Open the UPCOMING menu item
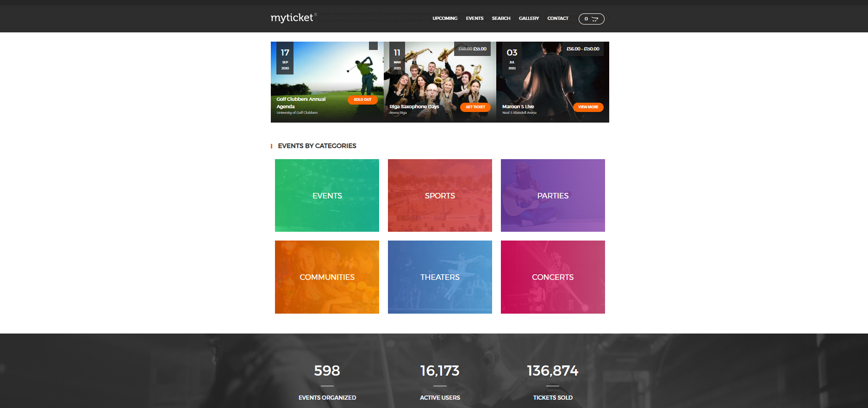This screenshot has height=408, width=868. (445, 19)
